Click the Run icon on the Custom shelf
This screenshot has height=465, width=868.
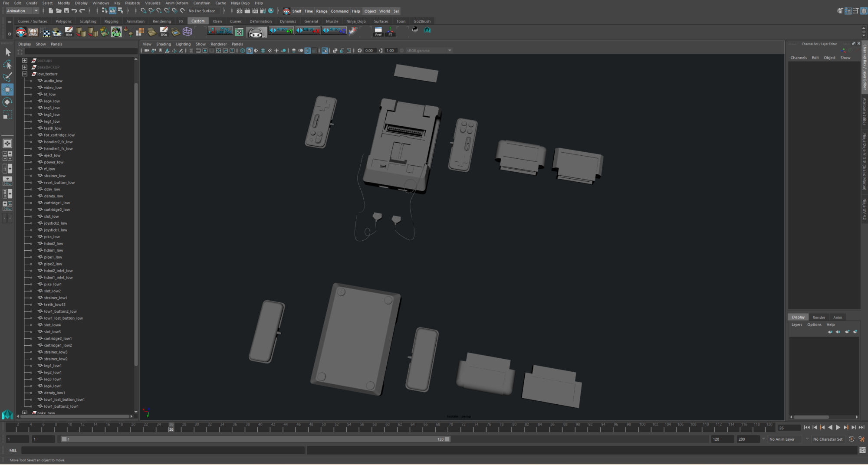click(x=116, y=32)
